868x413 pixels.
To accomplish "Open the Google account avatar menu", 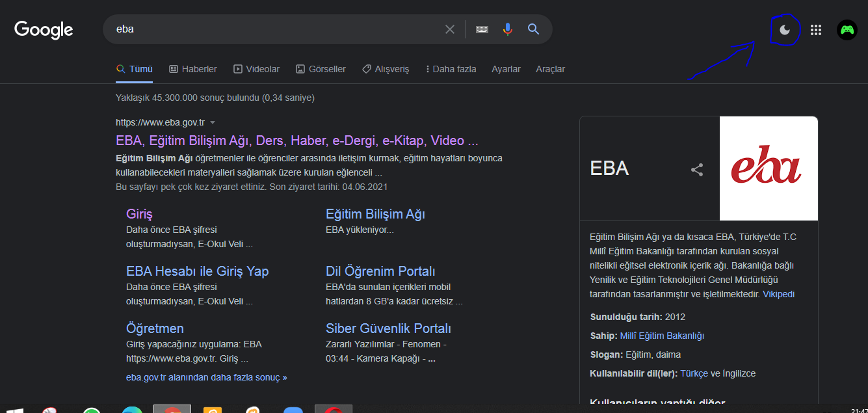I will (847, 29).
